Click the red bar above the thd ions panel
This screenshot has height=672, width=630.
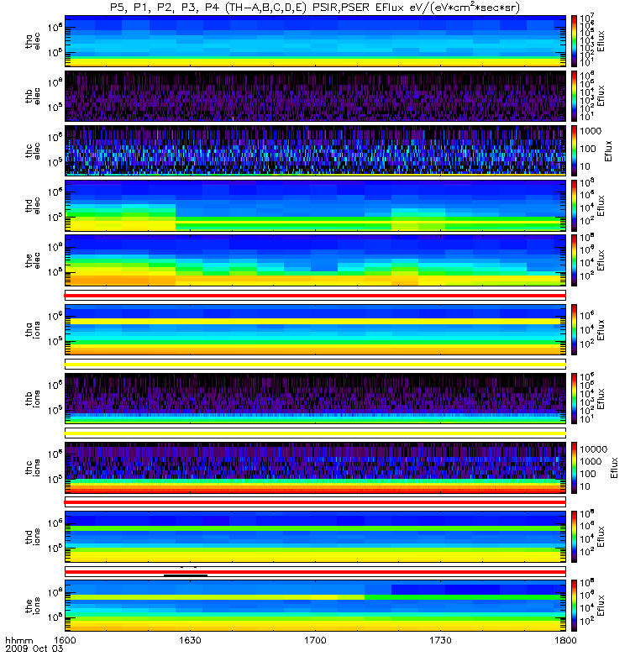[x=316, y=502]
